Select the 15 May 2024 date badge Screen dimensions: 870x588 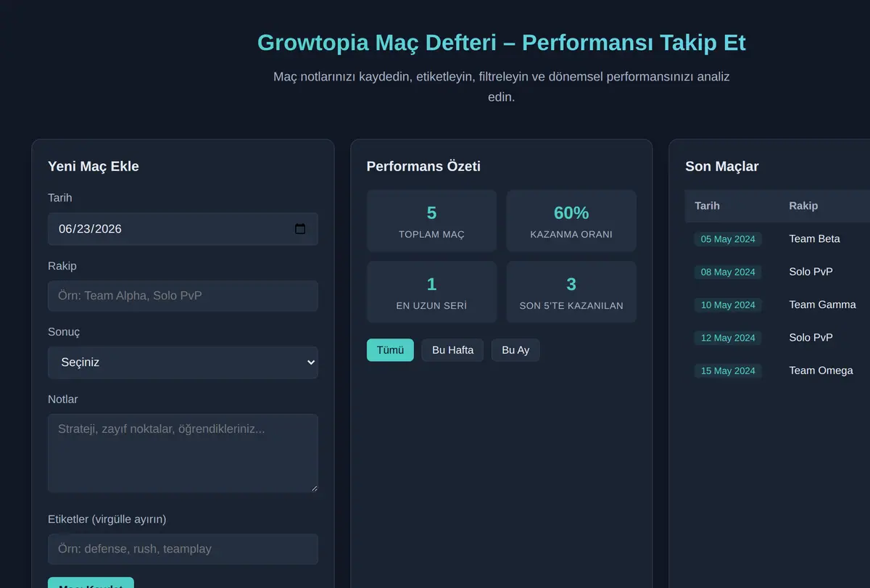click(728, 370)
